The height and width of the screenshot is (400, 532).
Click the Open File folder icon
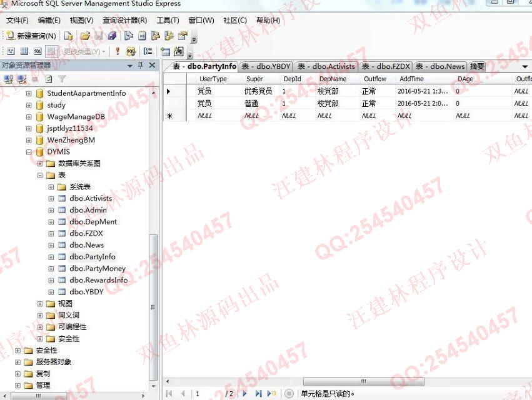85,36
